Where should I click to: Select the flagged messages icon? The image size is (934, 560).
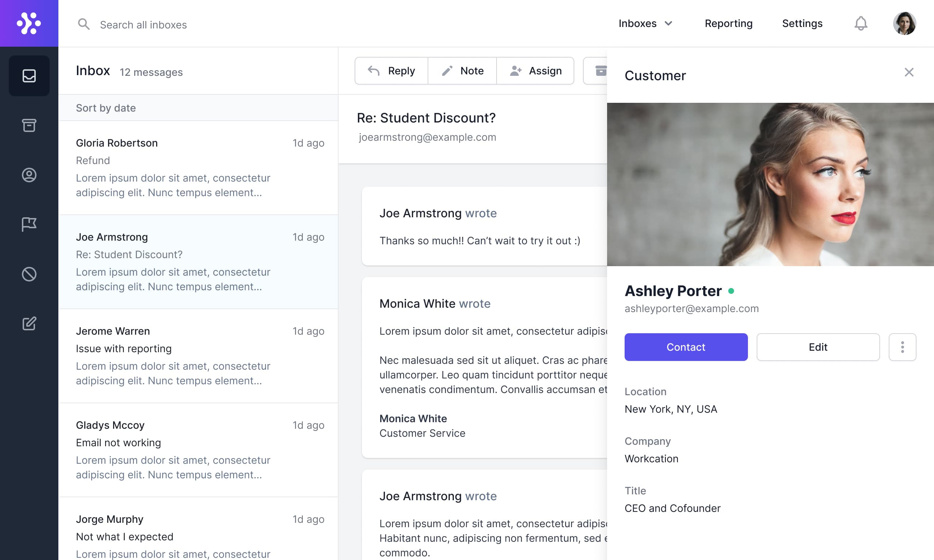(x=29, y=224)
